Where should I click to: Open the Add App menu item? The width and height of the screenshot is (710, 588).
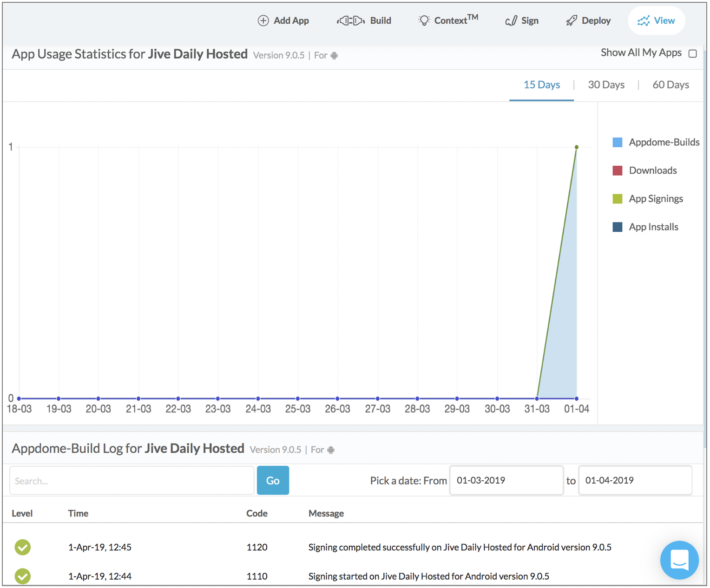point(283,20)
